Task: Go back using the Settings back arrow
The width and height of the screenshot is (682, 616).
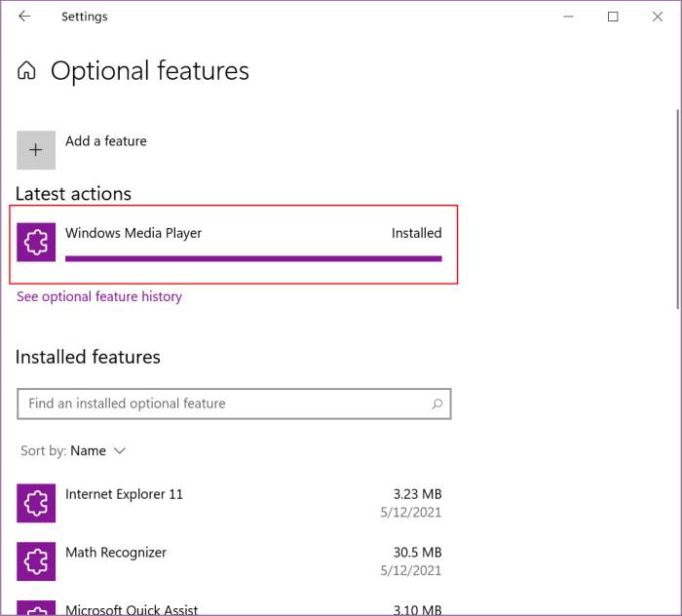Action: click(24, 17)
